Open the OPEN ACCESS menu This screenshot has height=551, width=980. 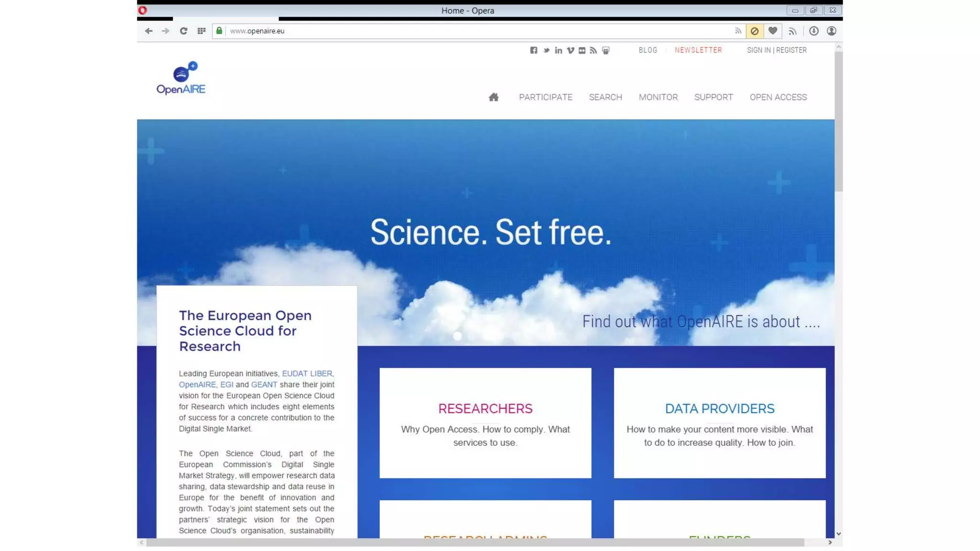pos(778,97)
